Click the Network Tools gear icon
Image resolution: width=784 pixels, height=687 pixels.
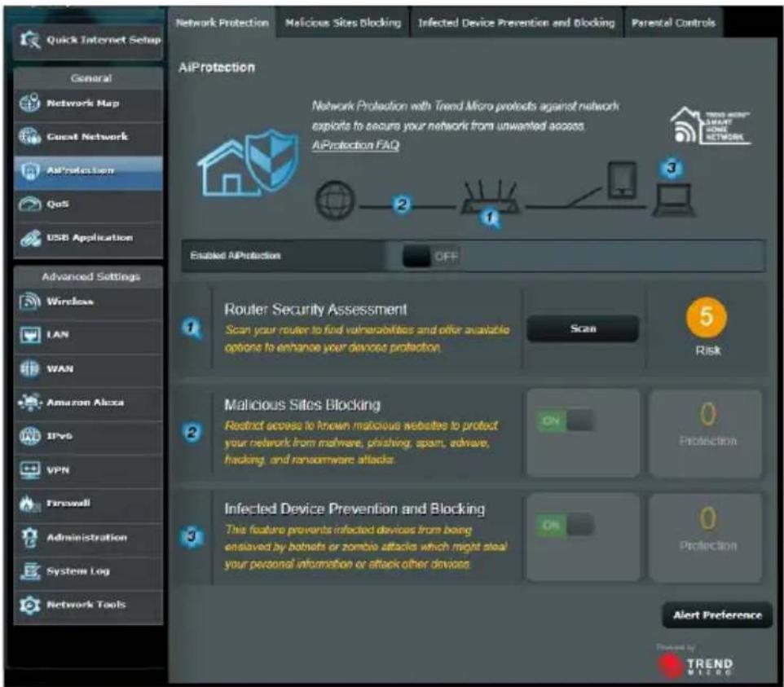click(29, 605)
